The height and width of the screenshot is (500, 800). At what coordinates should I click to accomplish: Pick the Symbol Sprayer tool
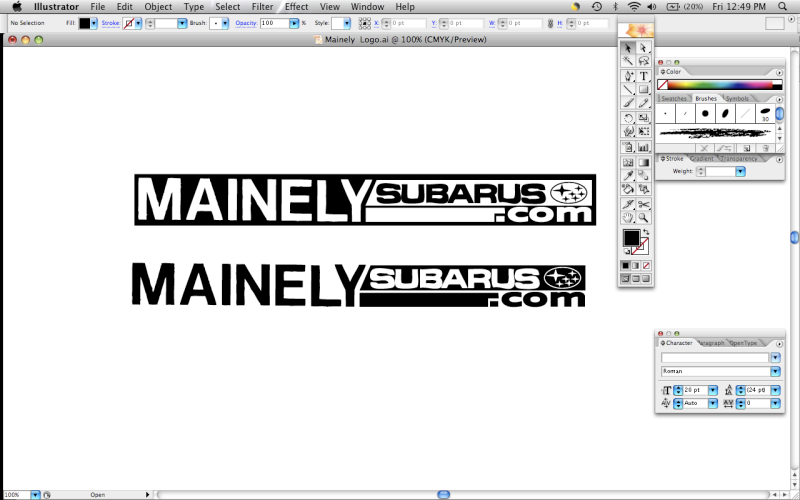click(x=628, y=147)
